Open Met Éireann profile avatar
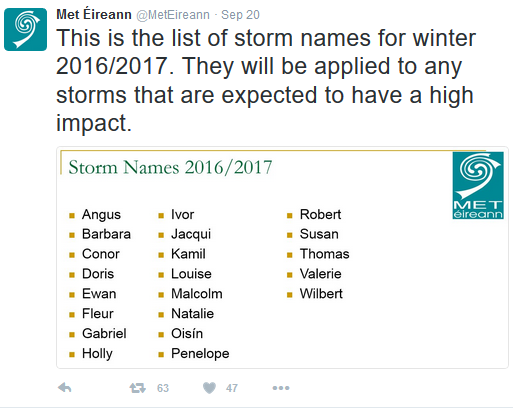513x410 pixels. click(x=25, y=29)
